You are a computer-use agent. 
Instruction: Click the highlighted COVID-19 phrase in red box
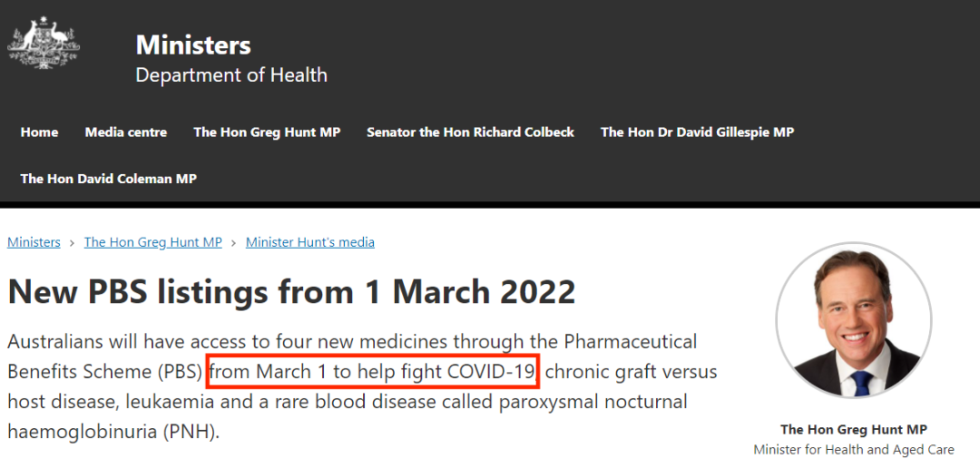(x=373, y=372)
